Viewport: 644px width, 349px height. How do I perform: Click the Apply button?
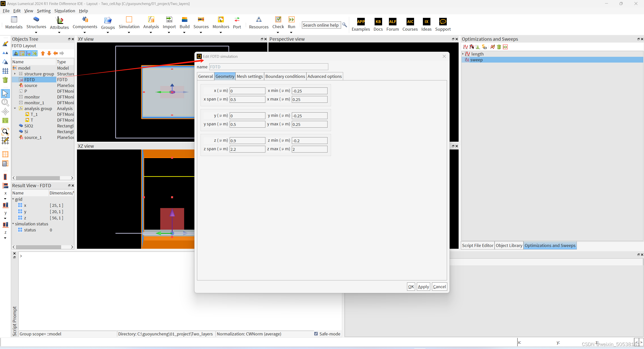pos(423,286)
